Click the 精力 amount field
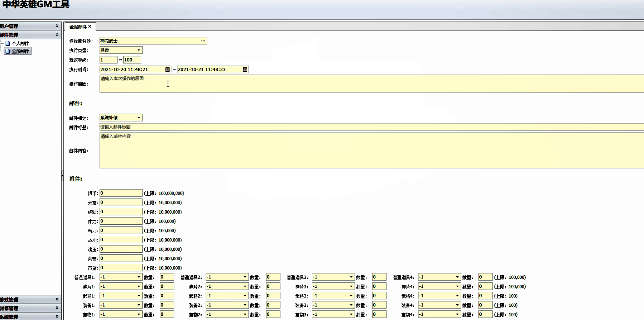Image resolution: width=644 pixels, height=320 pixels. (x=121, y=230)
